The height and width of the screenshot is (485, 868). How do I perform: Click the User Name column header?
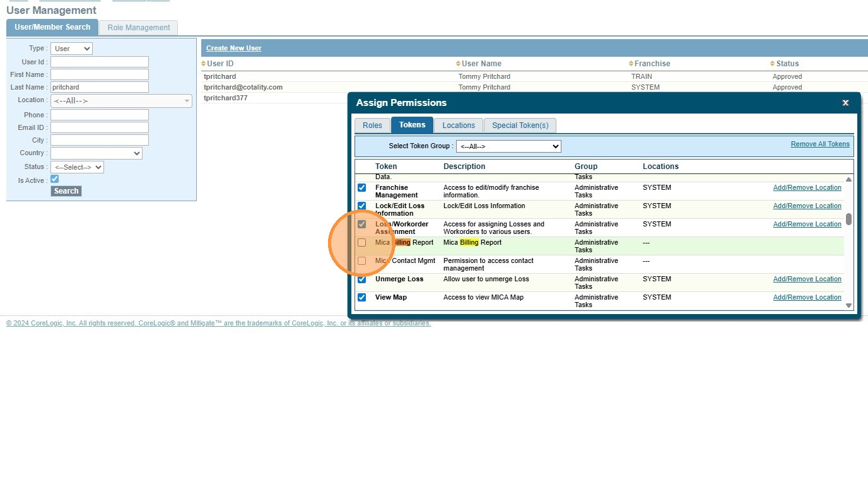click(481, 64)
